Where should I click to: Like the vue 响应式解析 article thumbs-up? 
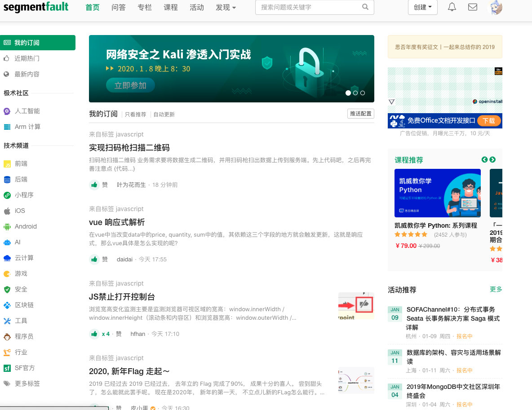coord(94,260)
